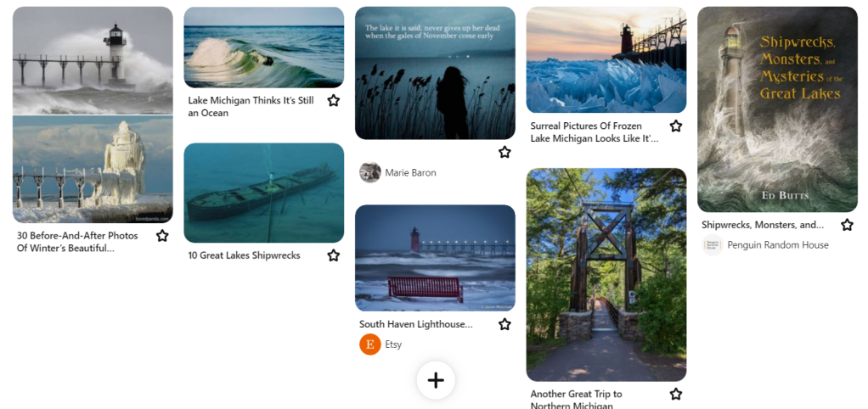Follow the Penguin Random House link
Image resolution: width=868 pixels, height=409 pixels.
777,245
